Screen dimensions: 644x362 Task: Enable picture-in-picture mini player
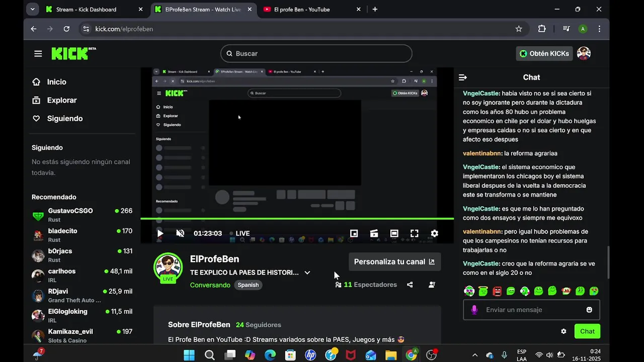(x=354, y=233)
